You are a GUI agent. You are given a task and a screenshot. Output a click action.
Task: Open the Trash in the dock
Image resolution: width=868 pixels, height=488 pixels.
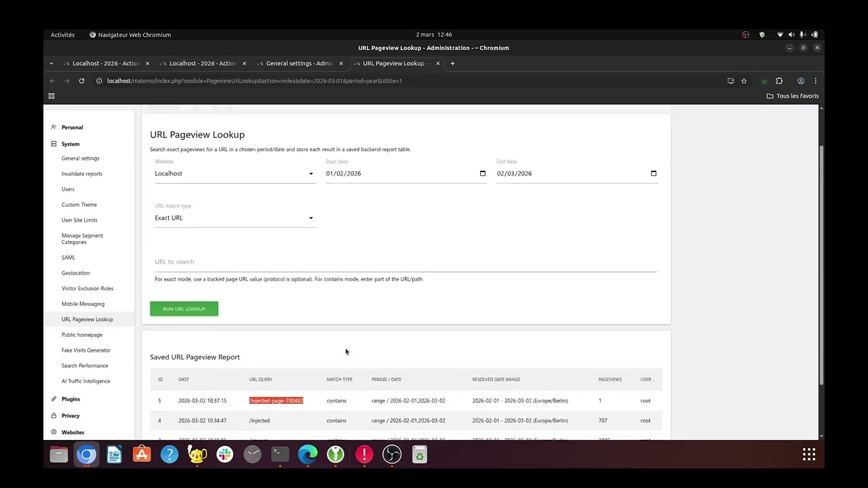click(420, 455)
